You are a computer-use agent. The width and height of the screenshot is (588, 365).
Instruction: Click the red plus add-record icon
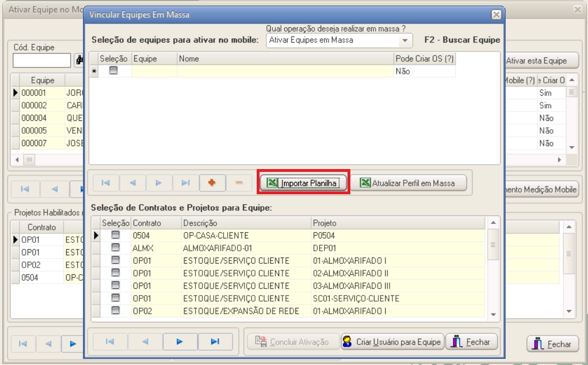pyautogui.click(x=212, y=182)
